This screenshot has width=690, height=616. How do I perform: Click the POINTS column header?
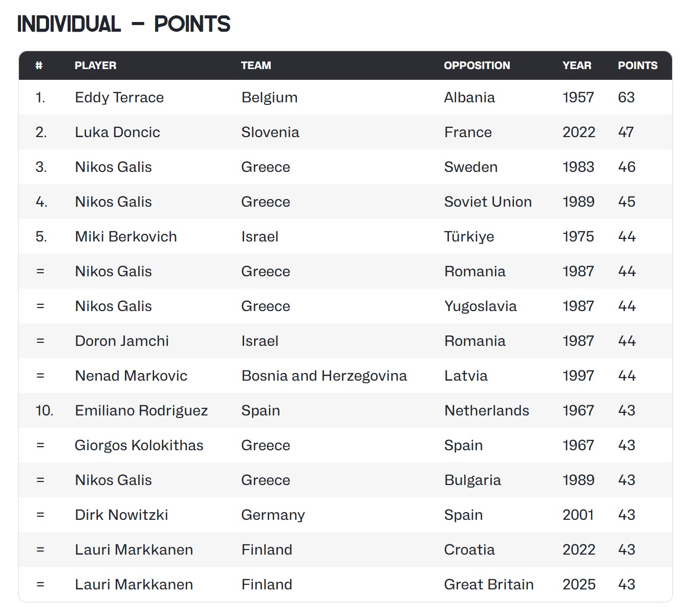(637, 65)
